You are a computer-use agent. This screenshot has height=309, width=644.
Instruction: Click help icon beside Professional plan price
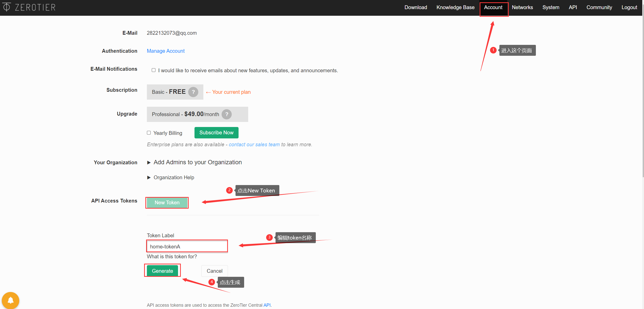pos(227,114)
